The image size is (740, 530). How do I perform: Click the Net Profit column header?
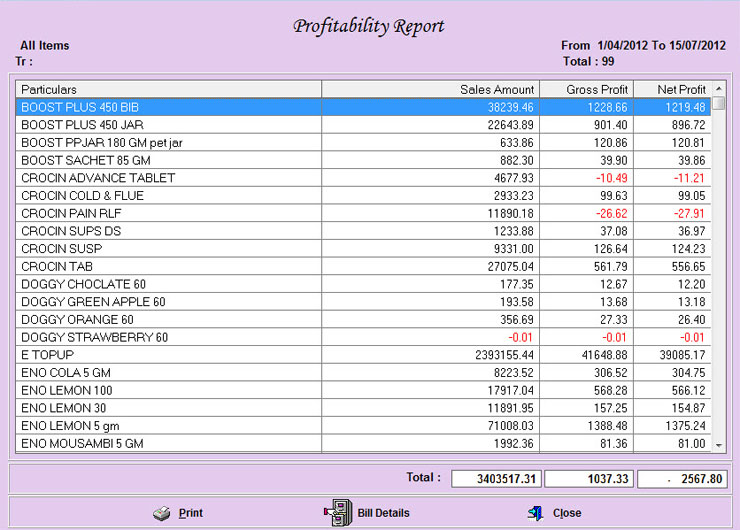point(671,89)
